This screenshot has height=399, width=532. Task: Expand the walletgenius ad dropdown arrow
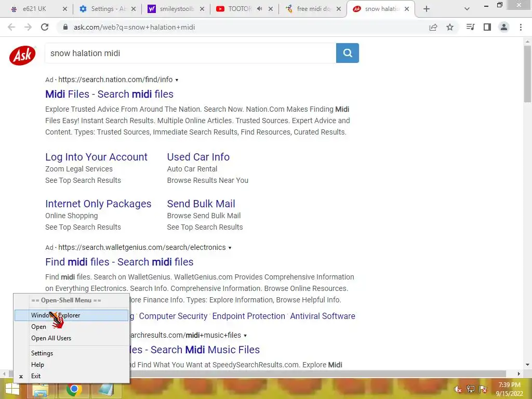coord(230,248)
